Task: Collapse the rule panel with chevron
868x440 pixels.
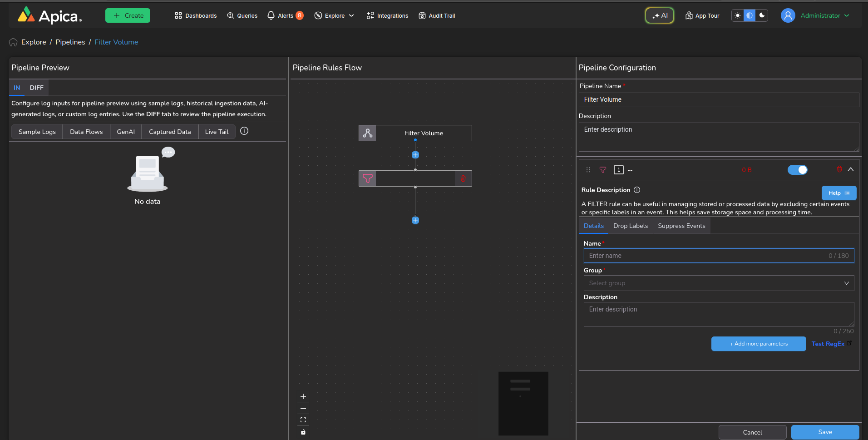Action: pyautogui.click(x=851, y=169)
